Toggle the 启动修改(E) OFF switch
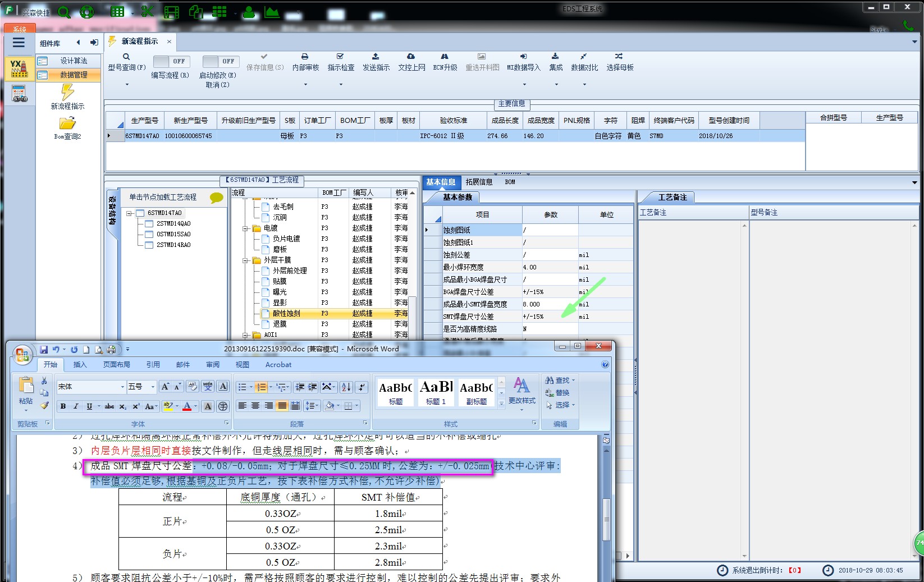924x582 pixels. click(x=221, y=61)
